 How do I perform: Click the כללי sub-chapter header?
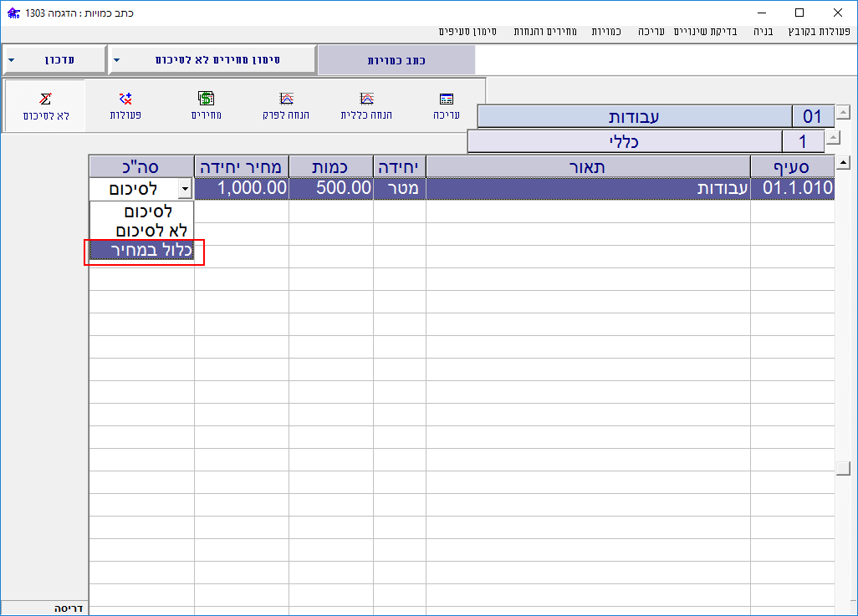[625, 141]
